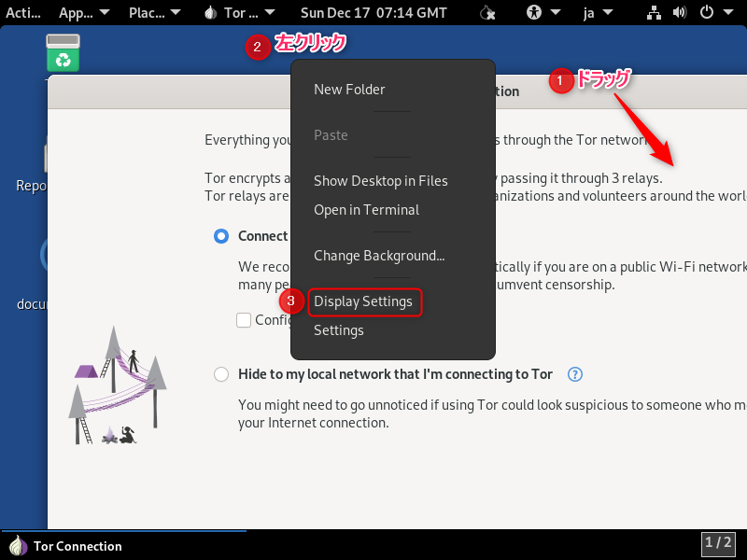Click the Tor onion icon in the bottom taskbar
Image resolution: width=747 pixels, height=560 pixels.
coord(19,546)
